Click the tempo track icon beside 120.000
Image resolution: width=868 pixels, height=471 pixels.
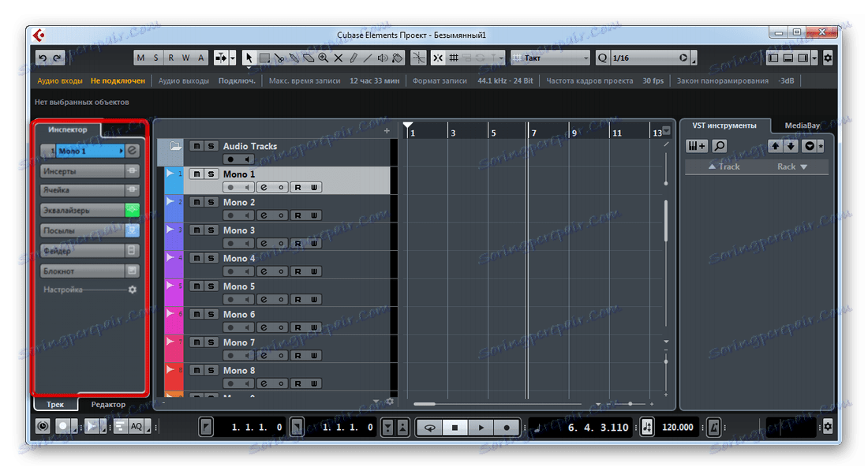647,428
